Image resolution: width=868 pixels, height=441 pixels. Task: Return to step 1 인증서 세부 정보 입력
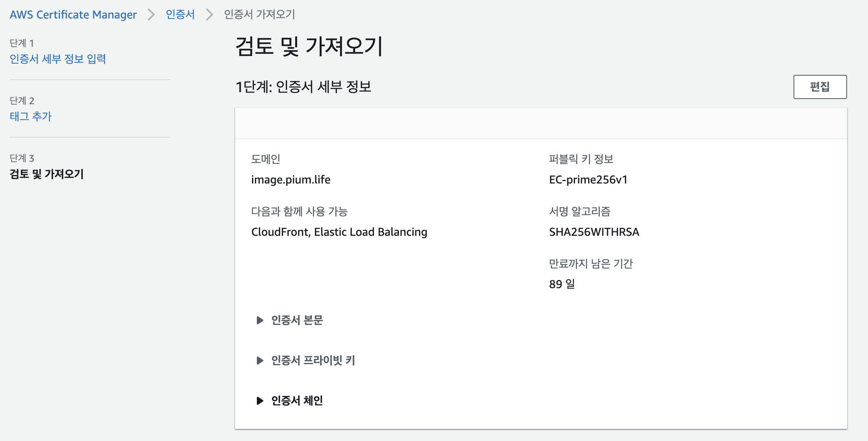(58, 59)
